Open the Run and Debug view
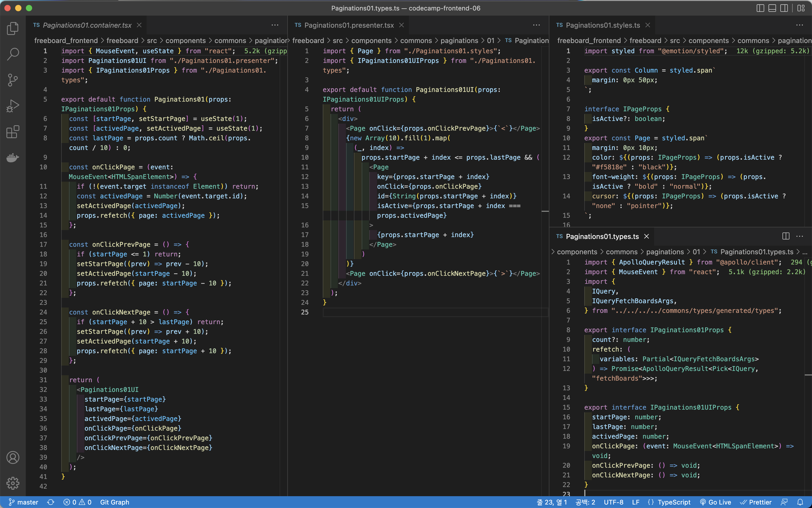This screenshot has height=508, width=812. 13,106
